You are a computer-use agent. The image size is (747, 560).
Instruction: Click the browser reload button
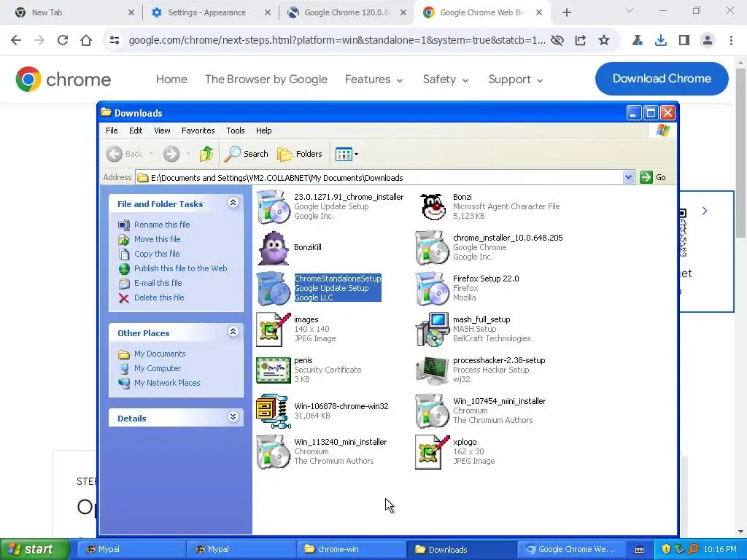click(63, 40)
